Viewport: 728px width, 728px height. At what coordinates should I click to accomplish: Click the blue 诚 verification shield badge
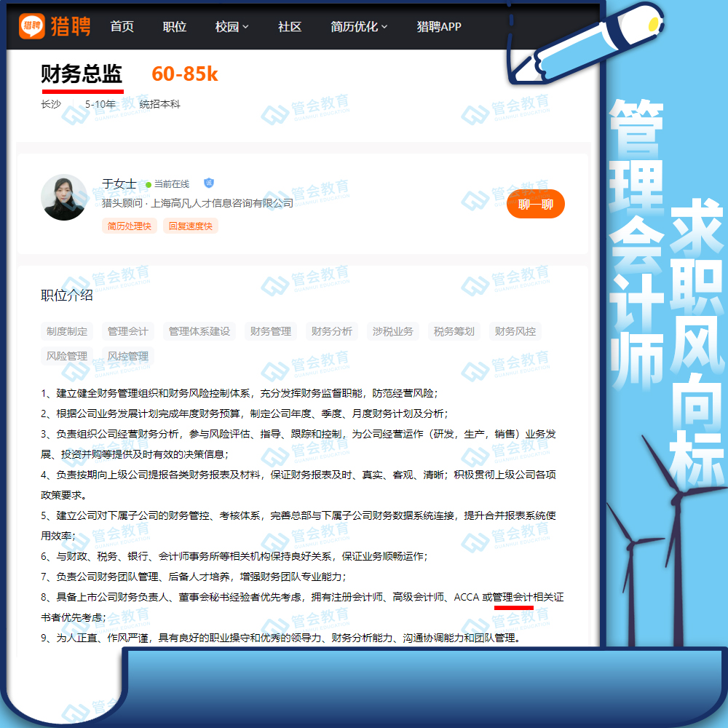click(x=209, y=183)
